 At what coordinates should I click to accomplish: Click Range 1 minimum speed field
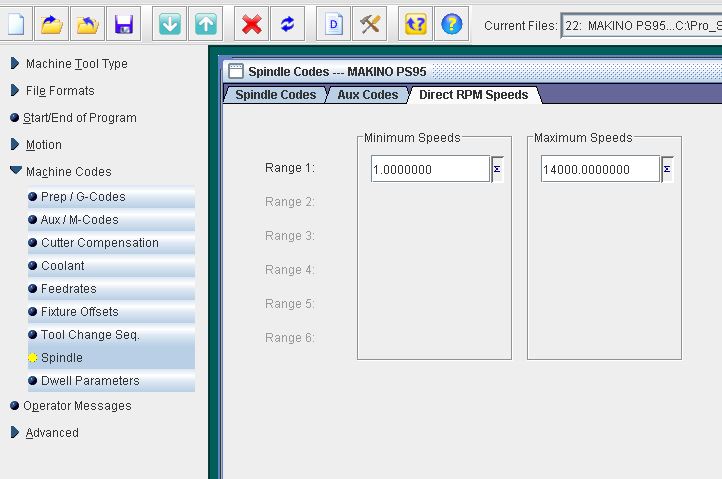[x=430, y=169]
